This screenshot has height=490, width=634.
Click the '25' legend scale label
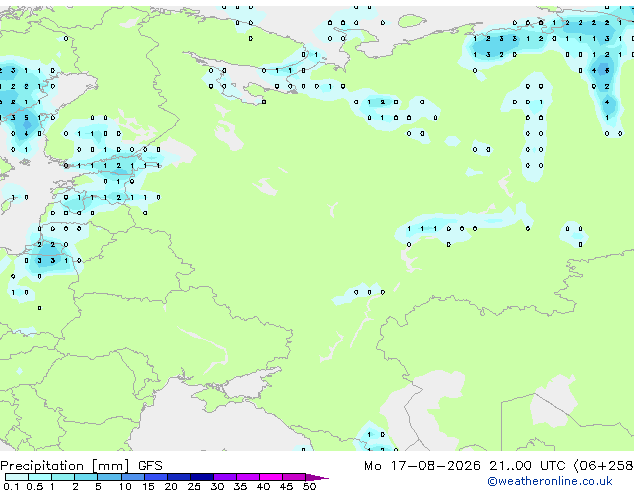(x=194, y=486)
